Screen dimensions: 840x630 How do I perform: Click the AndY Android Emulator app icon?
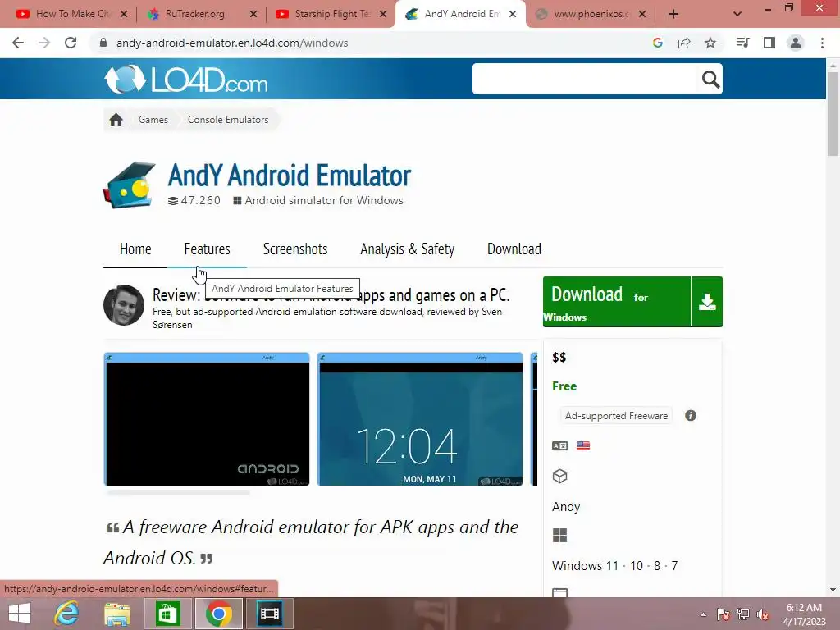[130, 185]
